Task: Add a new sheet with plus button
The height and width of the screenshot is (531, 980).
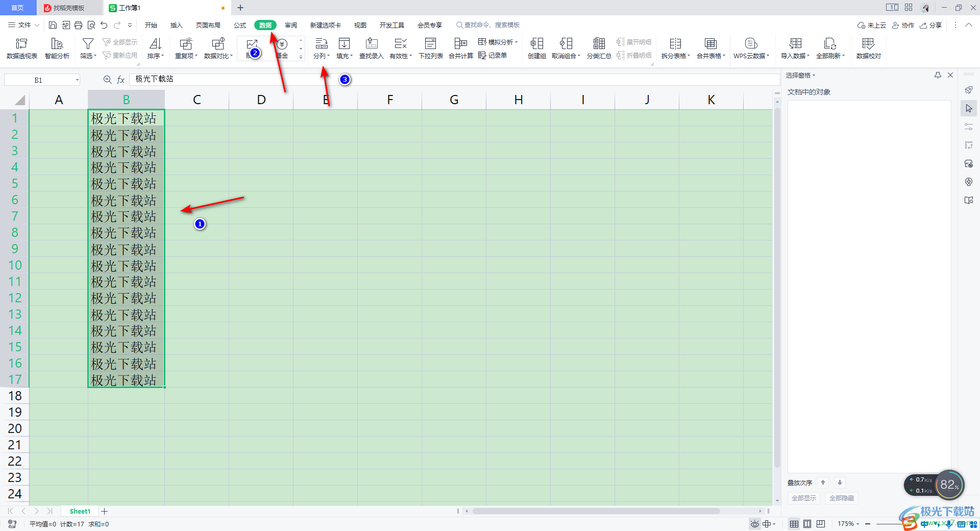Action: [x=105, y=511]
